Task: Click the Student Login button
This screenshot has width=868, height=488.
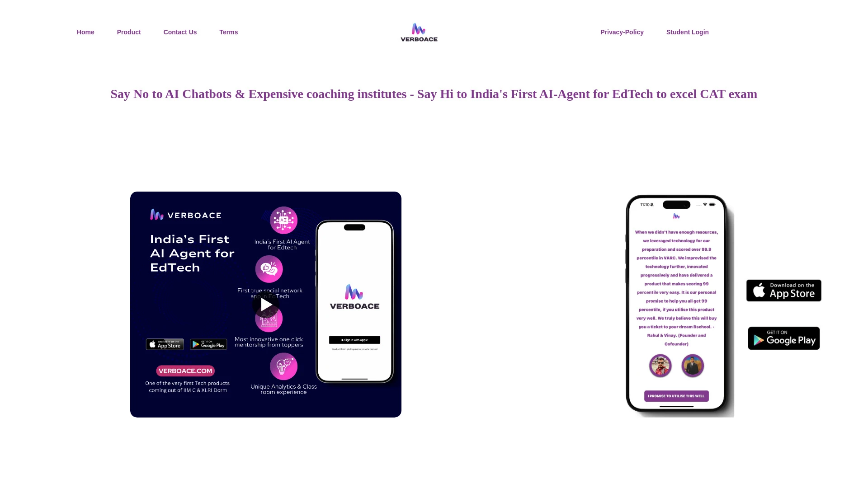Action: point(687,32)
